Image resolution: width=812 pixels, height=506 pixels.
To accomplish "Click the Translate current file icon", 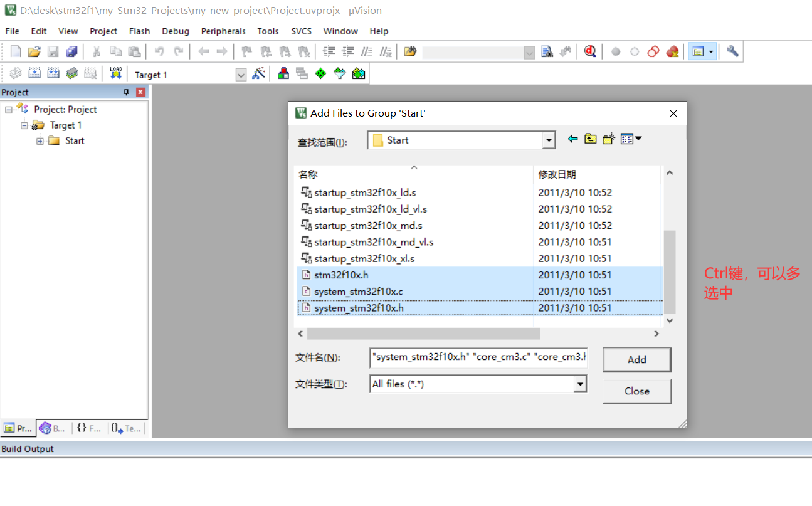I will coord(16,73).
